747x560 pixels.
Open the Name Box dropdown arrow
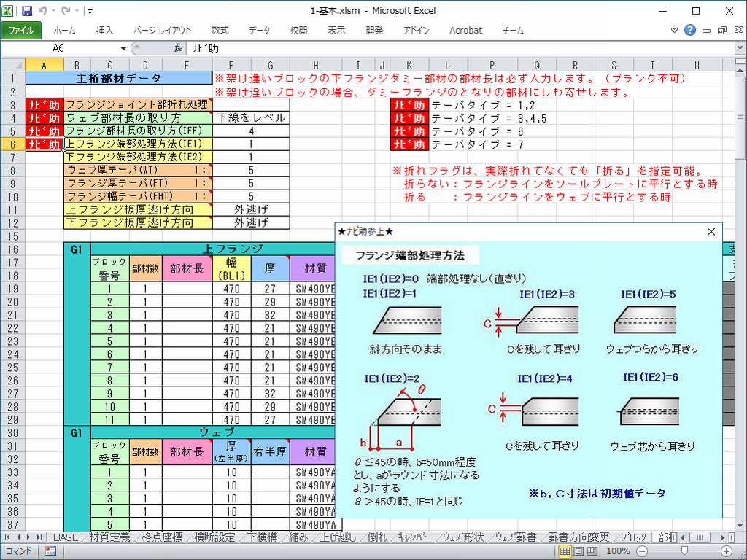coord(121,48)
